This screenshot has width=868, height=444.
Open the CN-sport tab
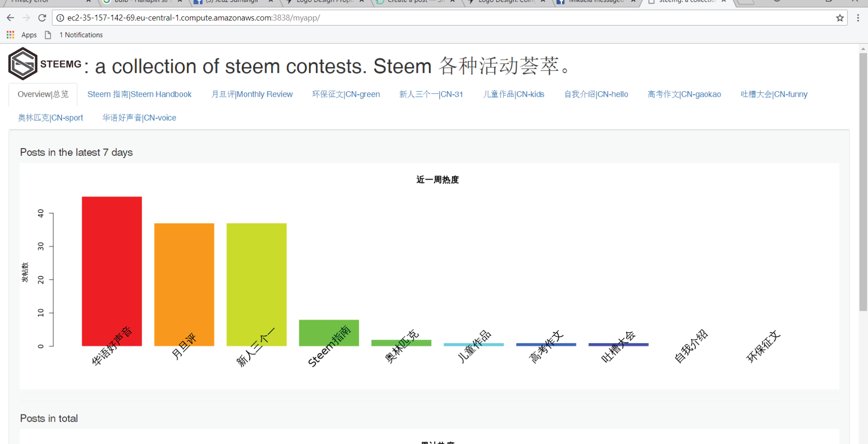point(50,118)
